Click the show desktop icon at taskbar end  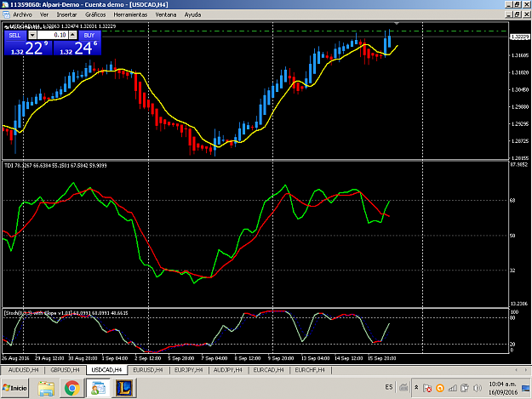[x=526, y=388]
